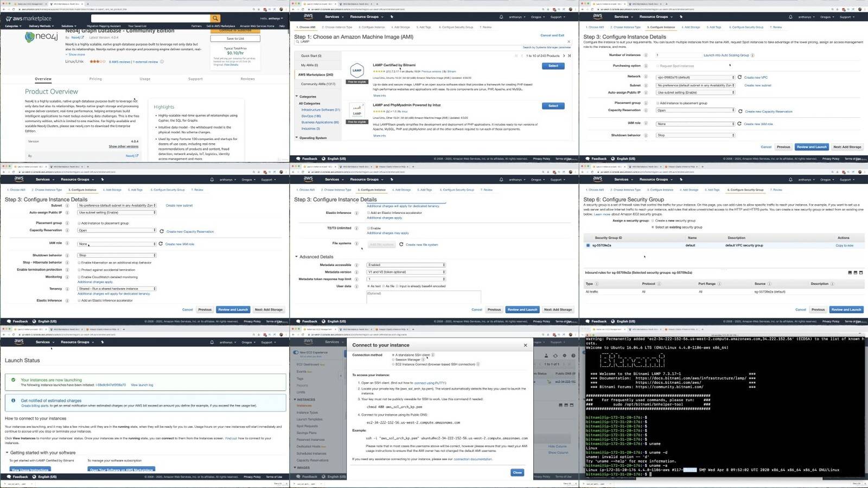The height and width of the screenshot is (488, 868).
Task: Click the neo4j logo on the Marketplace page
Action: tap(41, 37)
